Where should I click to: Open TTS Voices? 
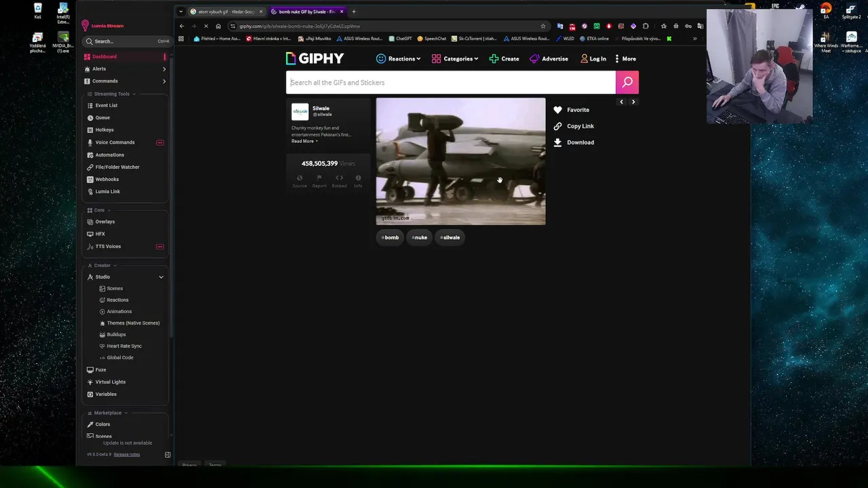tap(108, 247)
